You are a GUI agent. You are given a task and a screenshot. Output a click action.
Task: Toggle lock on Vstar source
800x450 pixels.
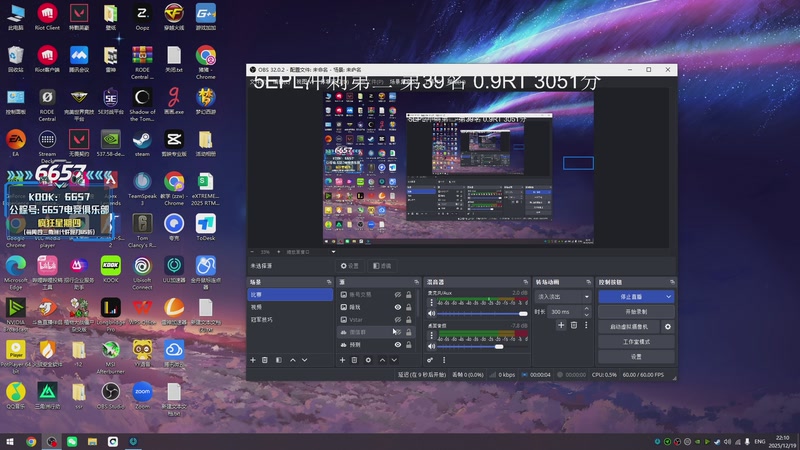409,320
